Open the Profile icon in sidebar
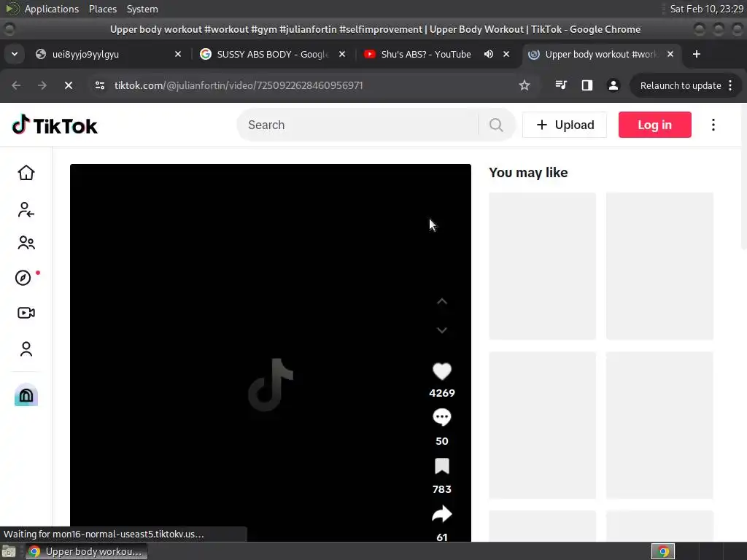Screen dimensions: 747x560 coord(26,349)
